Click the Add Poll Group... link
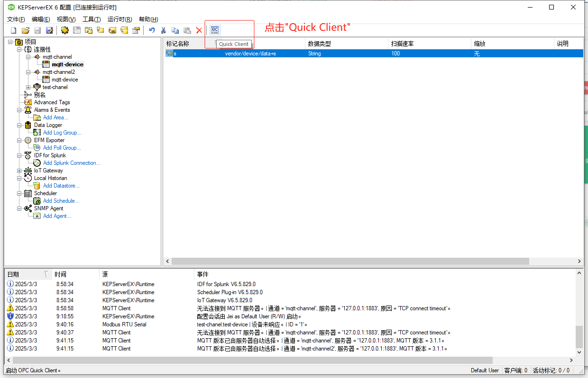Viewport: 588px width, 378px height. click(62, 148)
